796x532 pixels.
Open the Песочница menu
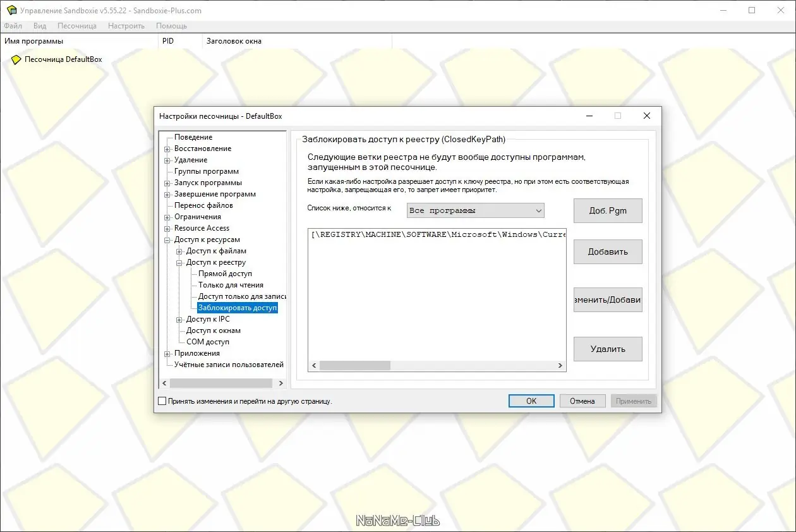pos(77,26)
